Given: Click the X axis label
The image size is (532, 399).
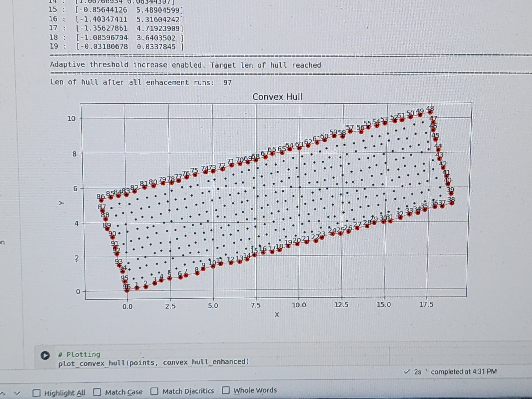Looking at the screenshot, I should pyautogui.click(x=277, y=315).
